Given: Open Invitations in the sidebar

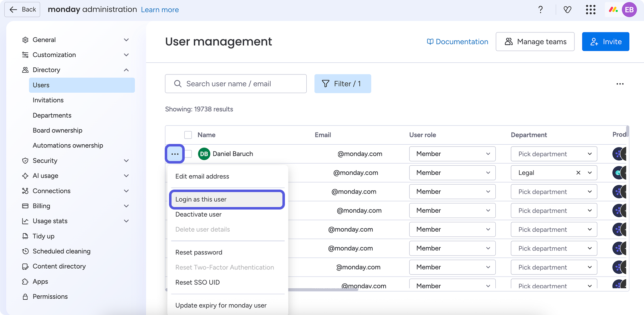Looking at the screenshot, I should coord(48,100).
